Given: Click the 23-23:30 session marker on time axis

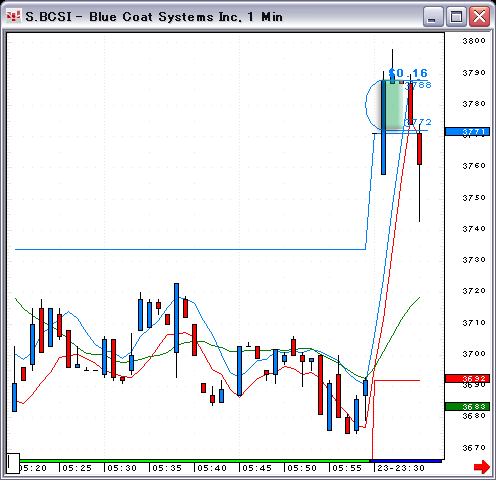Looking at the screenshot, I should tap(401, 468).
